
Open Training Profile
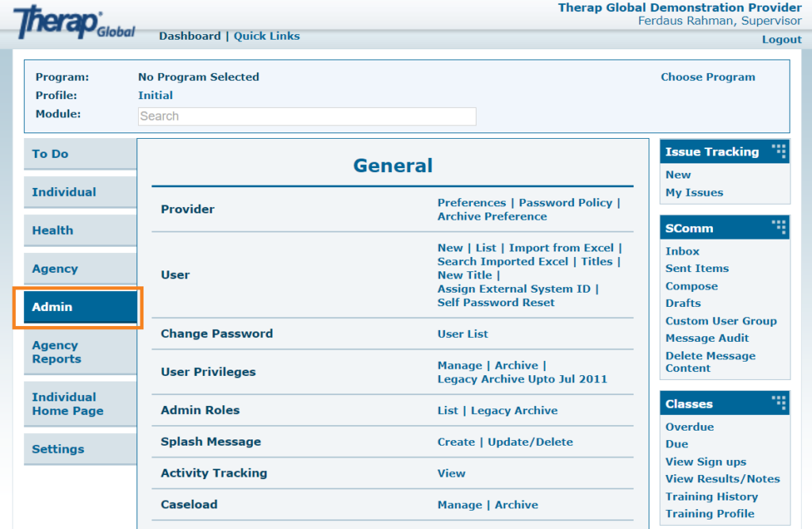pyautogui.click(x=710, y=514)
